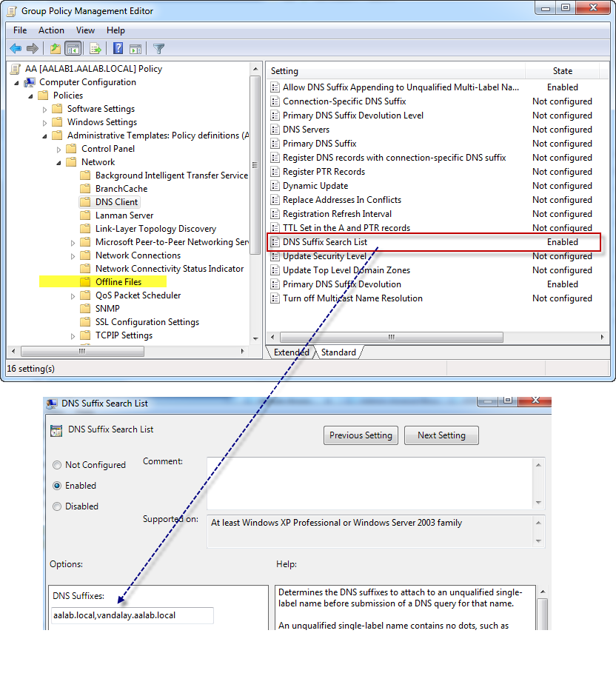Toggle the Show/Hide console tree icon
The width and height of the screenshot is (616, 676).
point(73,49)
